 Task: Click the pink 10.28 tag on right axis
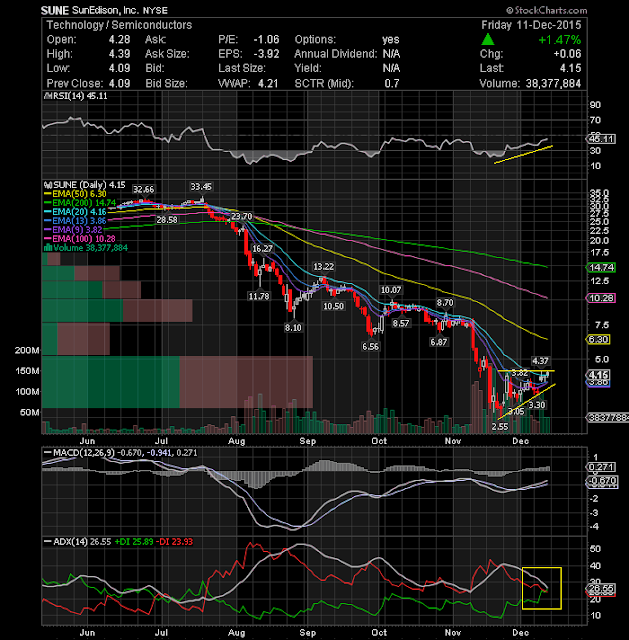pyautogui.click(x=602, y=298)
